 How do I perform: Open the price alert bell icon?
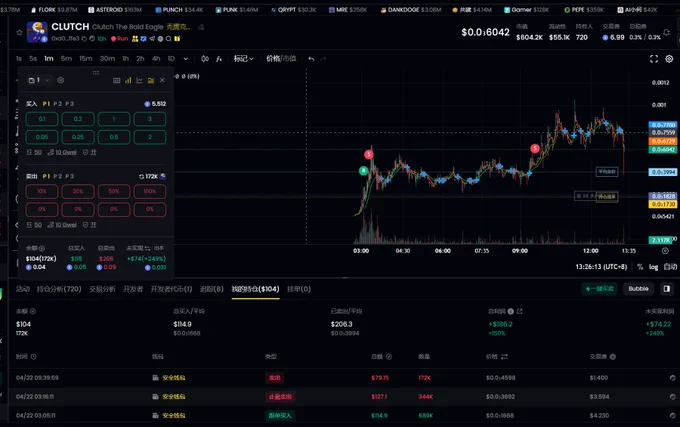tap(667, 33)
